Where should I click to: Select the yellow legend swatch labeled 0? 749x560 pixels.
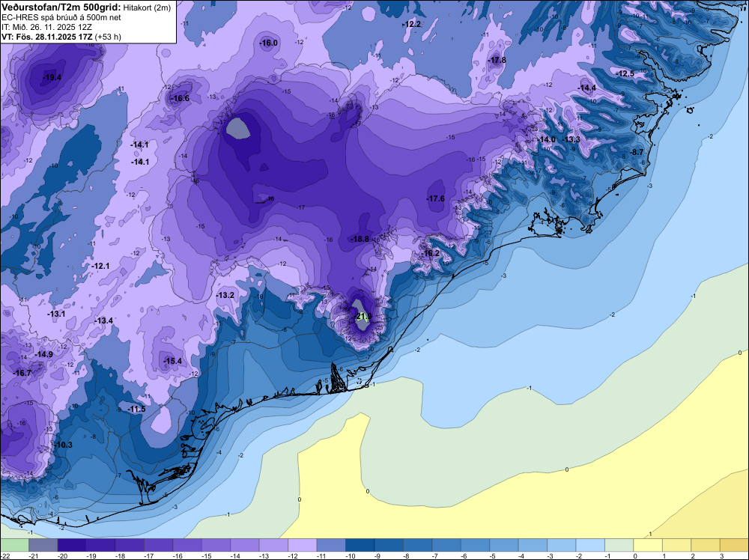click(x=648, y=545)
